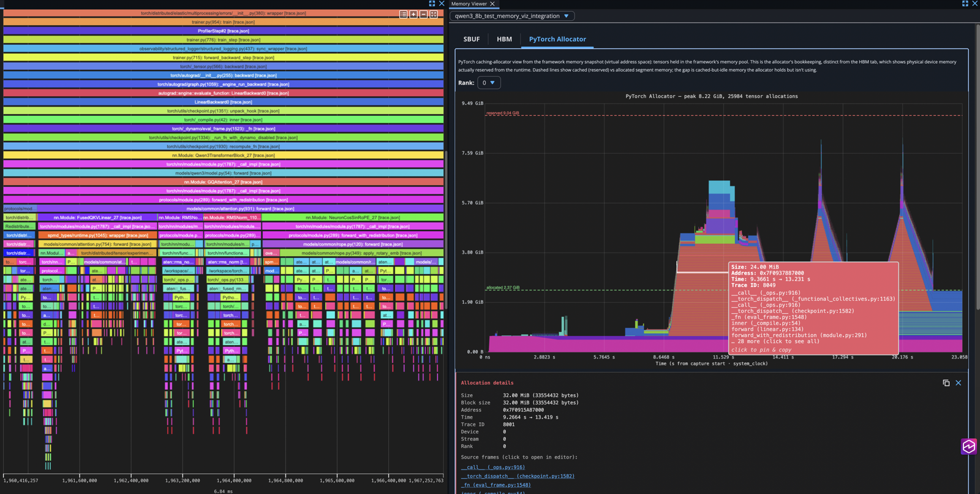Click the 1,964,000,000 timeline tick

point(234,481)
